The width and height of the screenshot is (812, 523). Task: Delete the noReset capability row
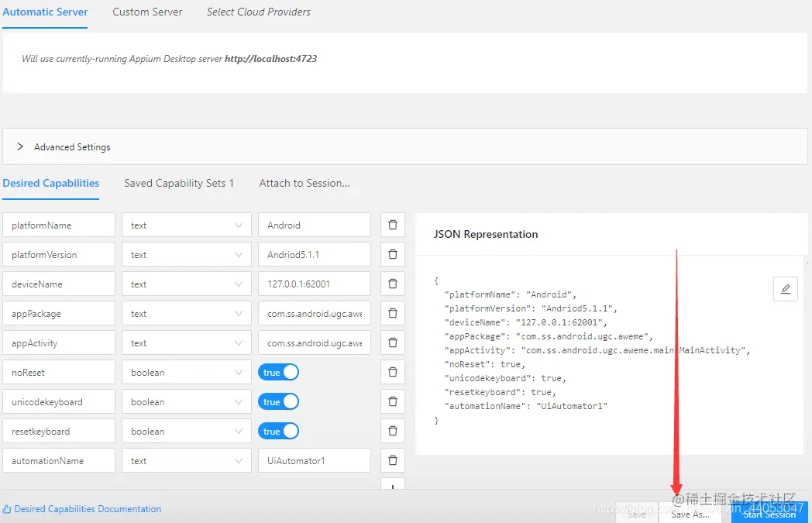coord(393,373)
